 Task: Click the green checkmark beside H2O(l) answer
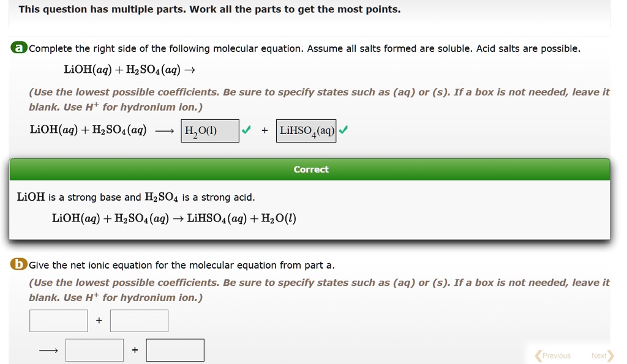[245, 130]
